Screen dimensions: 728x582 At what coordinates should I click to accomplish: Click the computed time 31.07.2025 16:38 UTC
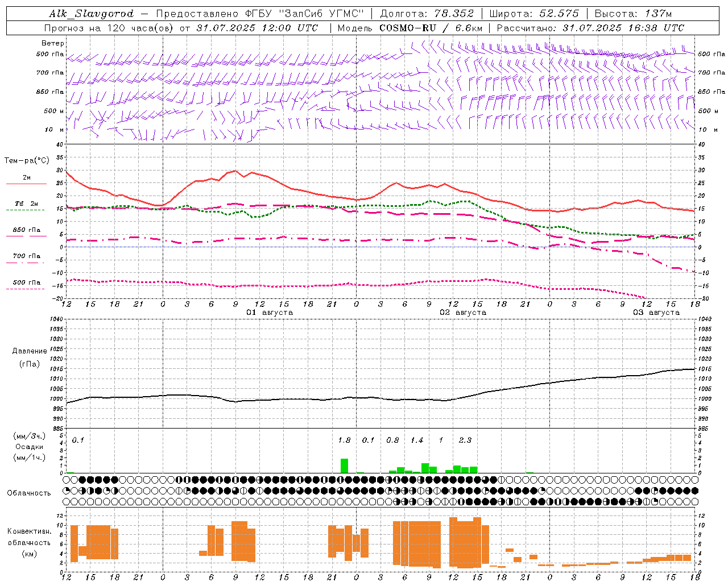(623, 28)
